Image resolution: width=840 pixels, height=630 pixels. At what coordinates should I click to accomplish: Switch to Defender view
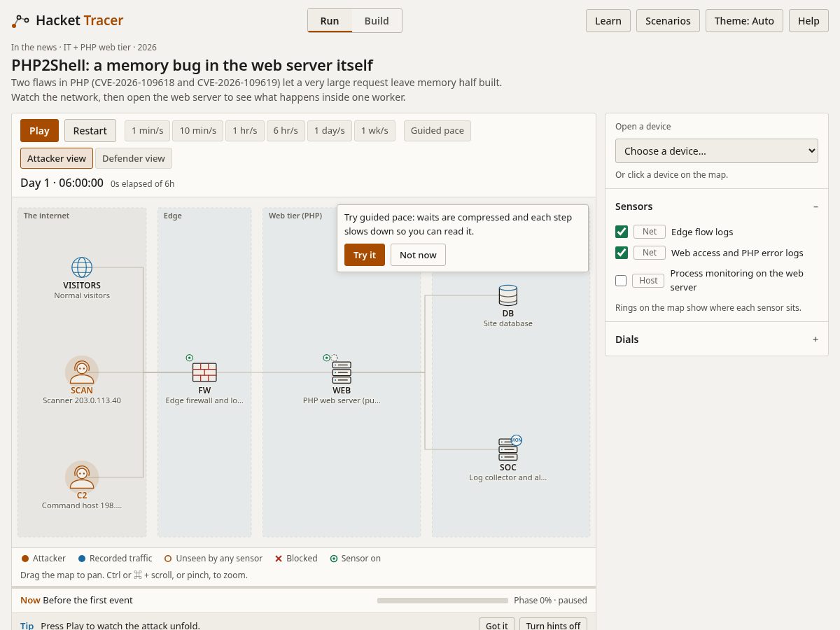point(134,158)
